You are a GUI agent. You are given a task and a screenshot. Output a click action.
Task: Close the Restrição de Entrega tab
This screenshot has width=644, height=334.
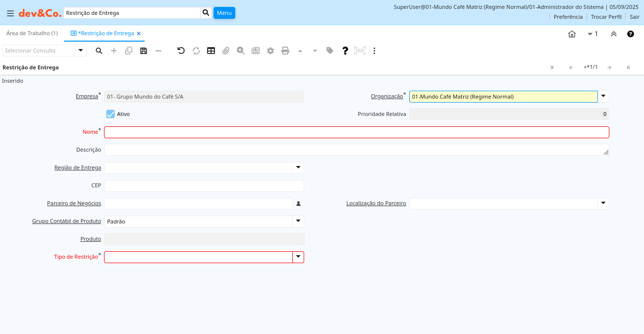pos(139,34)
